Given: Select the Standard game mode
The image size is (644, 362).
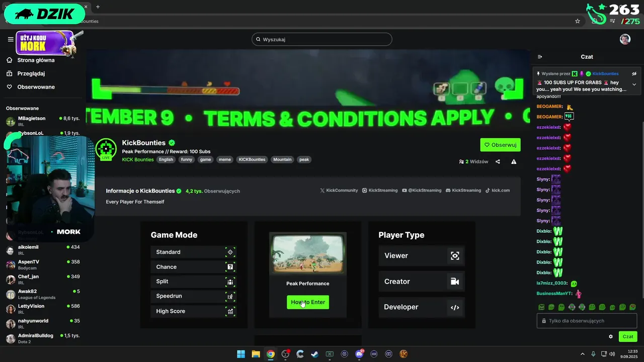Looking at the screenshot, I should coord(193,252).
